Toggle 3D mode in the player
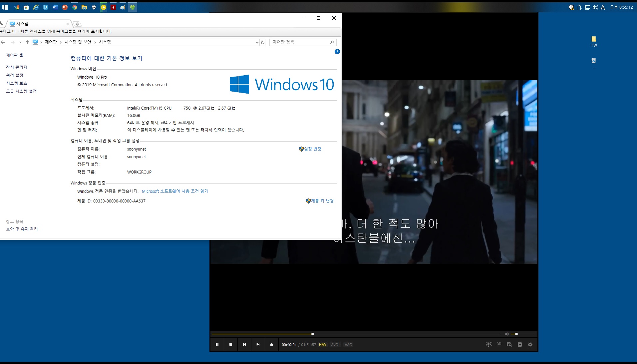The image size is (637, 364). tap(499, 344)
